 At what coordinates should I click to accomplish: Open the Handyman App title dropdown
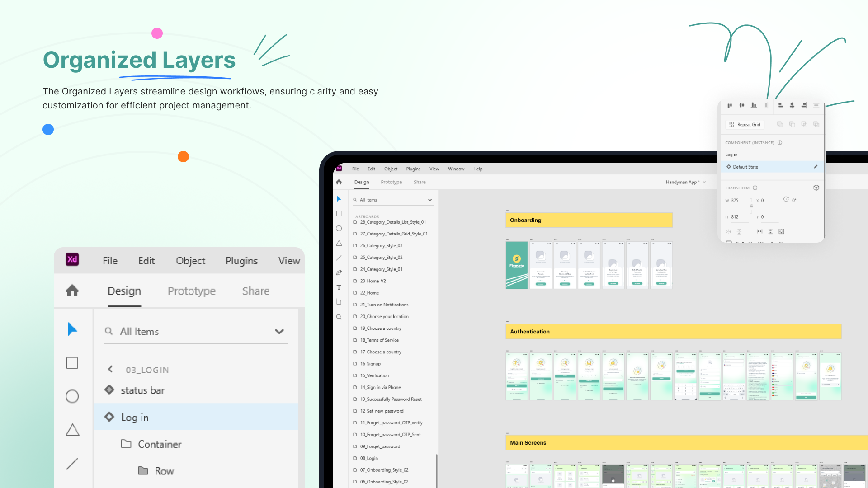click(x=704, y=182)
